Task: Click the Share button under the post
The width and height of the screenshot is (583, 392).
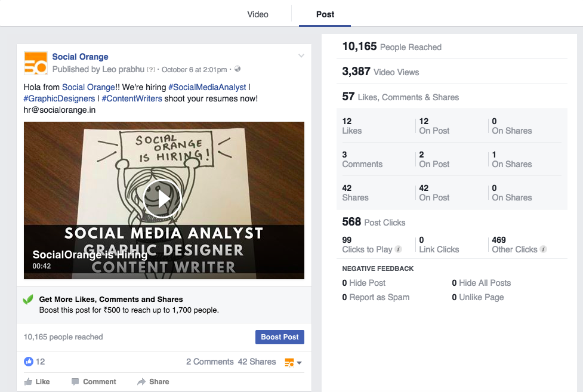Action: pyautogui.click(x=153, y=382)
